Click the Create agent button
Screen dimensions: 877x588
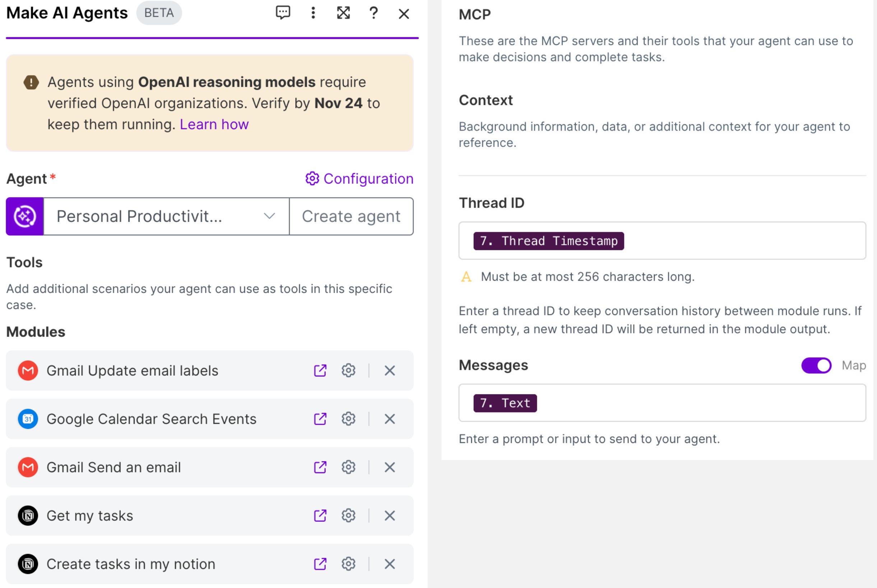tap(351, 216)
